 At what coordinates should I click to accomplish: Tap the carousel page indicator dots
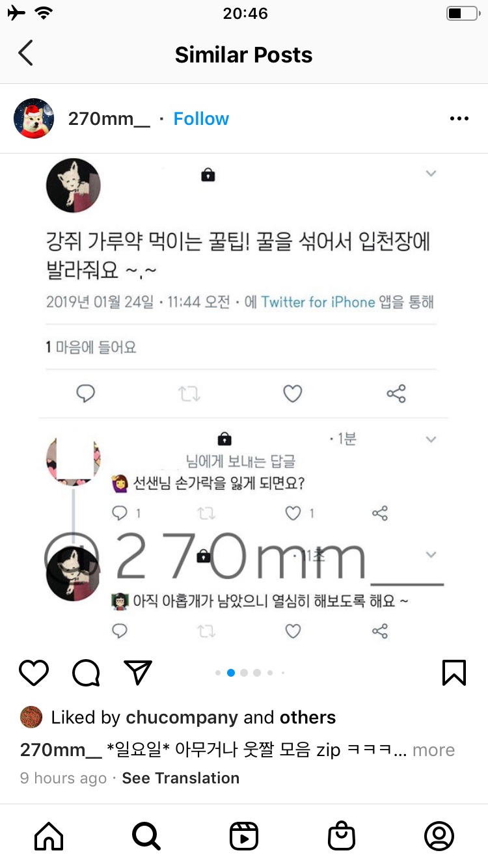251,673
